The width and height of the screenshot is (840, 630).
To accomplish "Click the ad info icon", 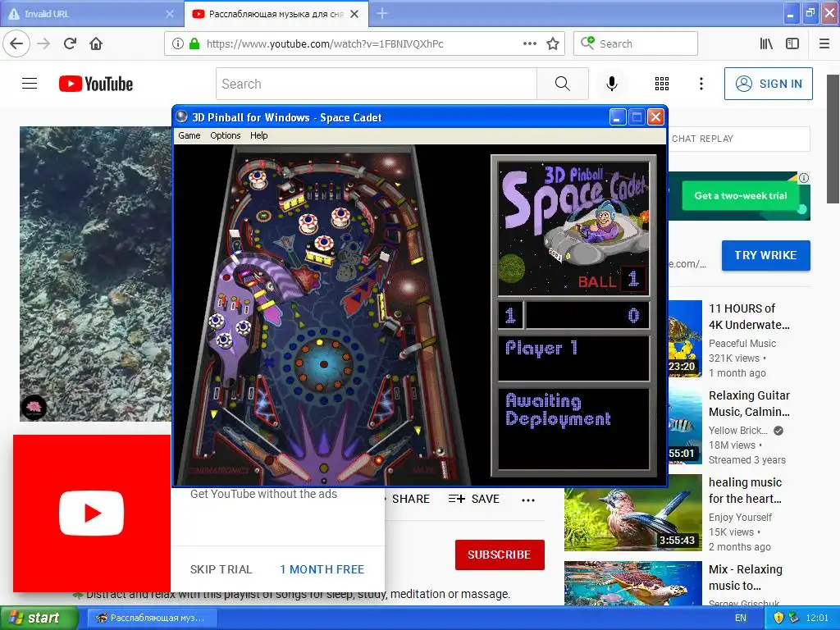I will pyautogui.click(x=804, y=178).
